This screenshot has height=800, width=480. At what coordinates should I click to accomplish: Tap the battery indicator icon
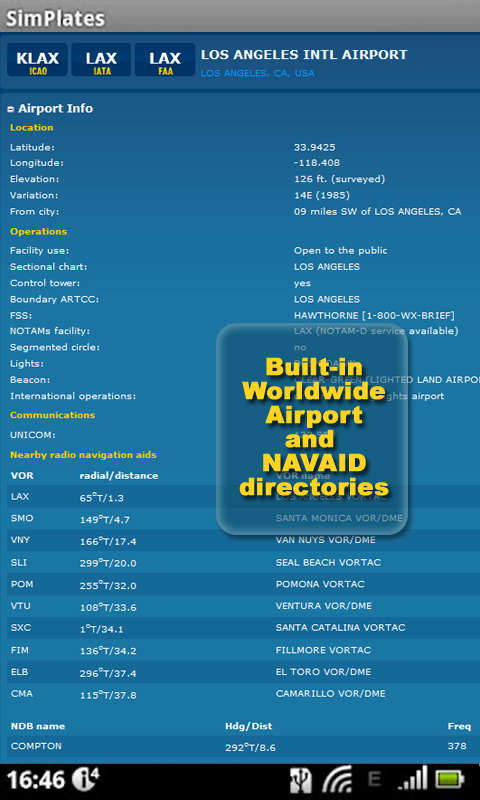click(449, 781)
